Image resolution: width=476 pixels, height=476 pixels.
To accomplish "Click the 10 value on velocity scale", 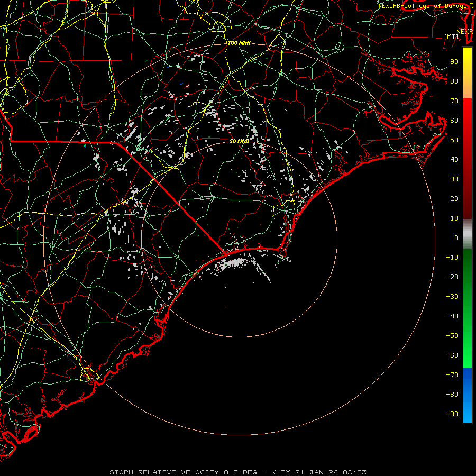I will pyautogui.click(x=454, y=218).
